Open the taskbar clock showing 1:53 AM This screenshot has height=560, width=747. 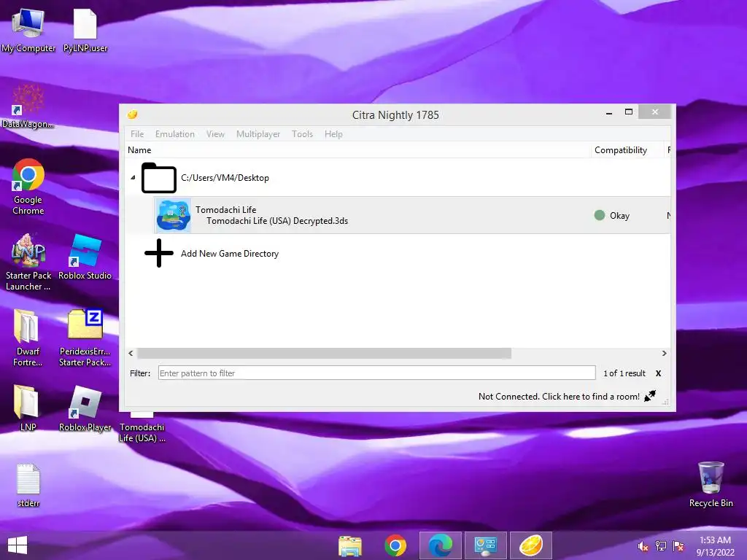coord(715,546)
